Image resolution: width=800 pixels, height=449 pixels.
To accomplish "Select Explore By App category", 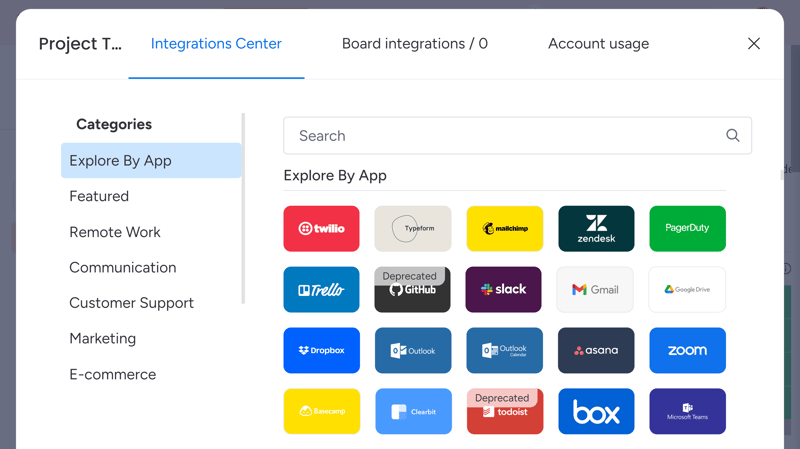I will point(151,160).
